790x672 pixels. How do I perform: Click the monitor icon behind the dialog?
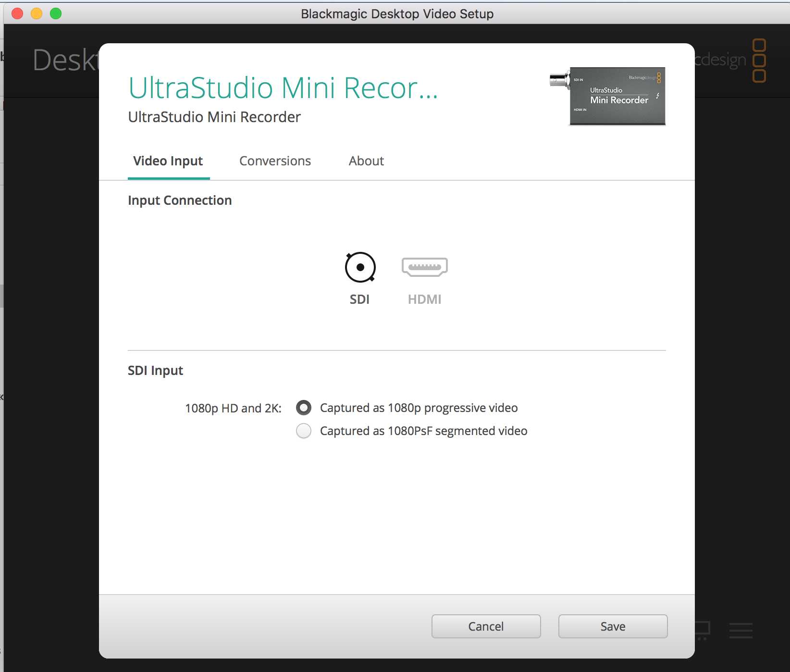tap(702, 630)
